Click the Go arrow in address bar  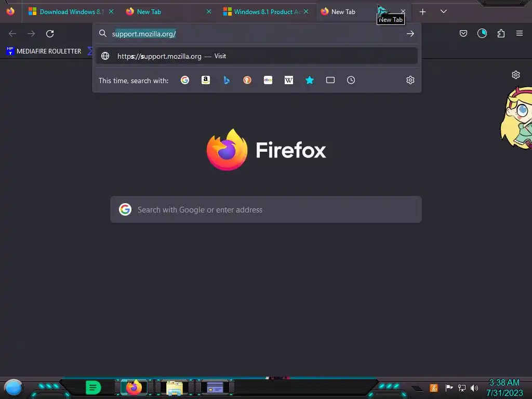click(x=410, y=34)
